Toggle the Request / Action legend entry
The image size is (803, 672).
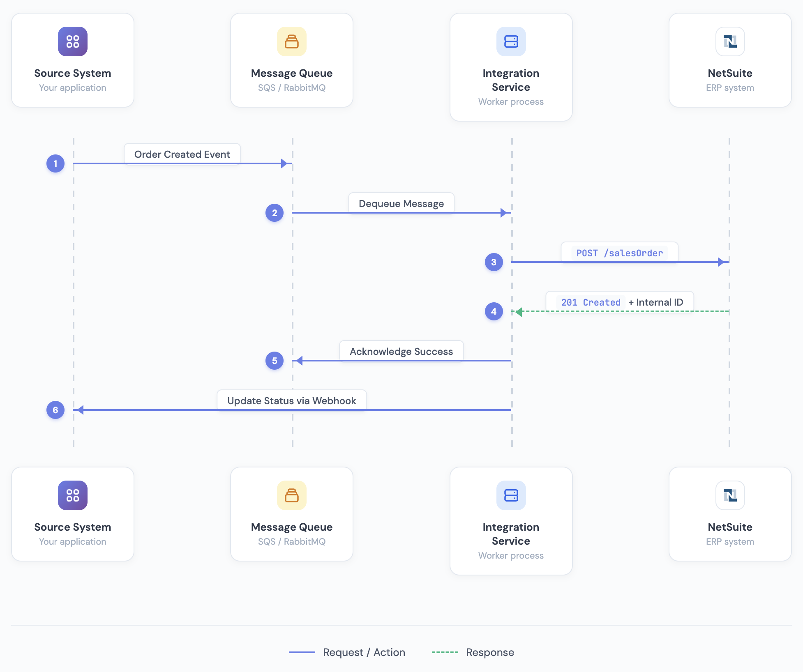coord(363,652)
